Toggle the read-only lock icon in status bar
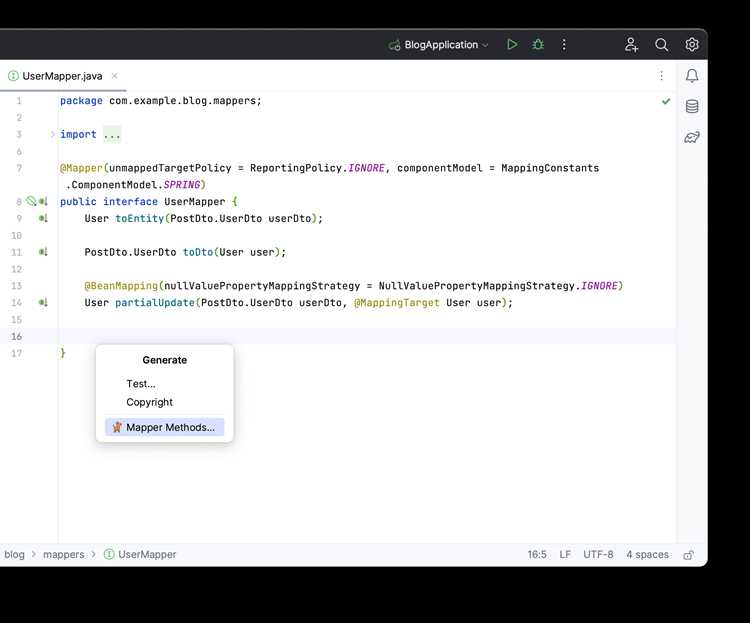This screenshot has height=623, width=750. (x=688, y=555)
